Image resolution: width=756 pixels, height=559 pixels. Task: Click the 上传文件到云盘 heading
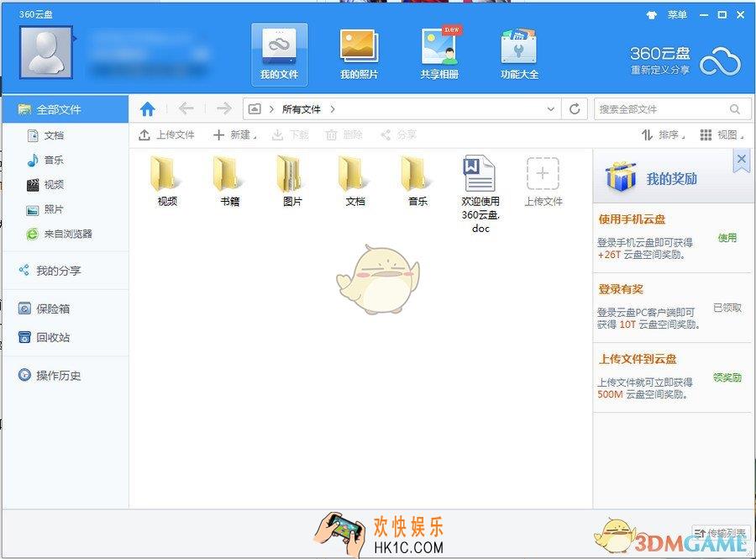(638, 359)
